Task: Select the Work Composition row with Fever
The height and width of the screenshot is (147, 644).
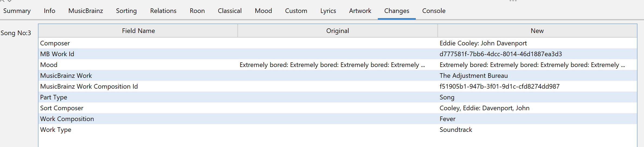Action: 338,119
